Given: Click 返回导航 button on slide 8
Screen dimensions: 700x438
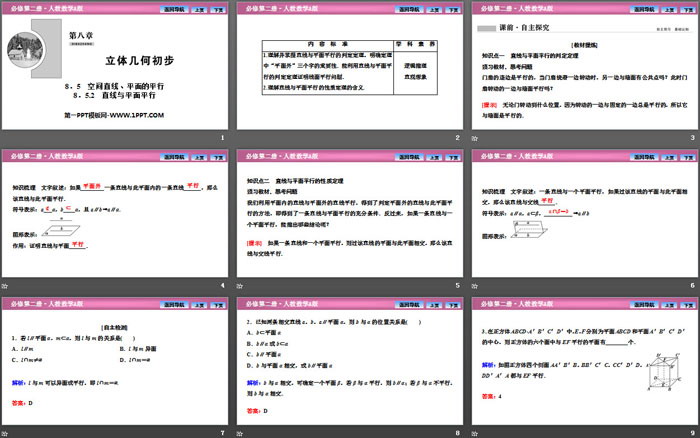Looking at the screenshot, I should coord(409,305).
